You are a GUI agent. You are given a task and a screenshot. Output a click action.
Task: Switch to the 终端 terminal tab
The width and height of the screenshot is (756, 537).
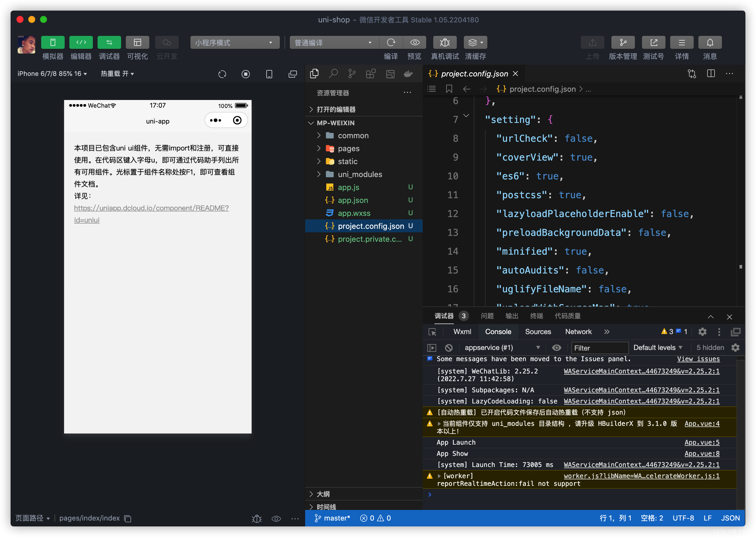[x=536, y=316]
